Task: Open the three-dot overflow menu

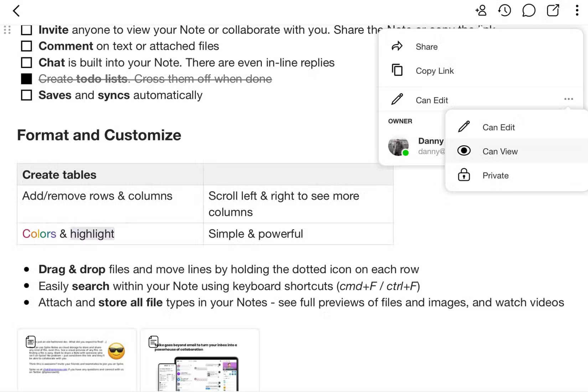Action: point(577,11)
